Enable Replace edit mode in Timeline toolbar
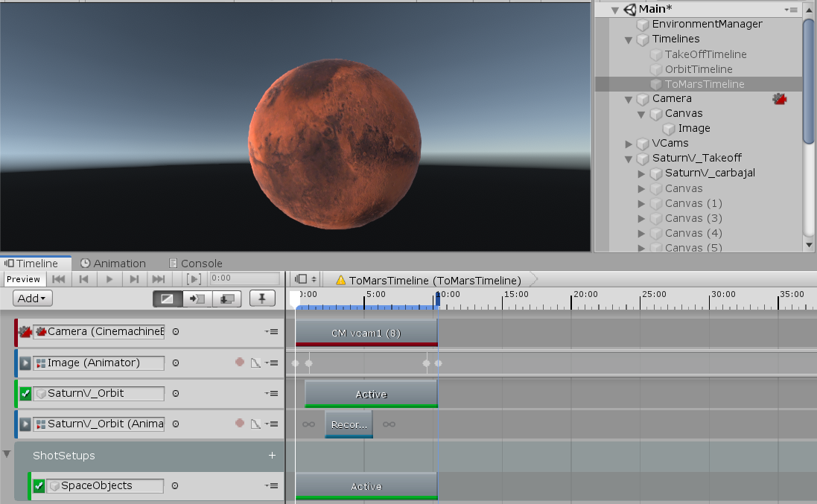 pyautogui.click(x=227, y=299)
